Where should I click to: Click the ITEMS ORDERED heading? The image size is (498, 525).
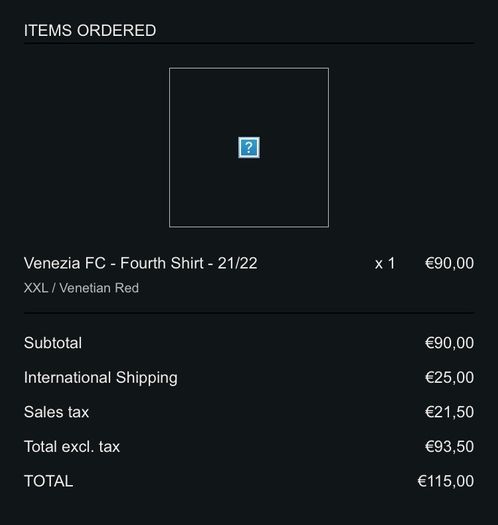click(90, 30)
